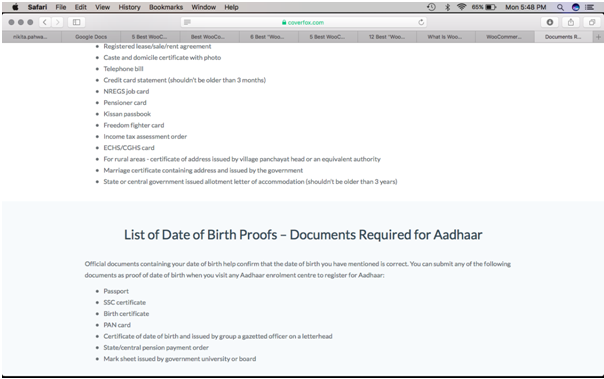Click the Share icon in Safari toolbar
The image size is (604, 379).
(x=571, y=22)
